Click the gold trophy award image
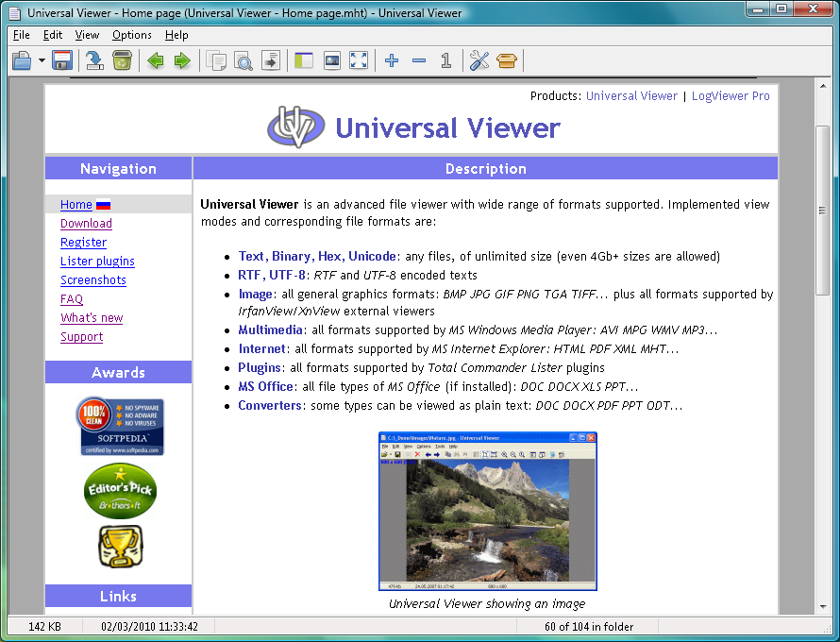This screenshot has height=642, width=840. 121,547
